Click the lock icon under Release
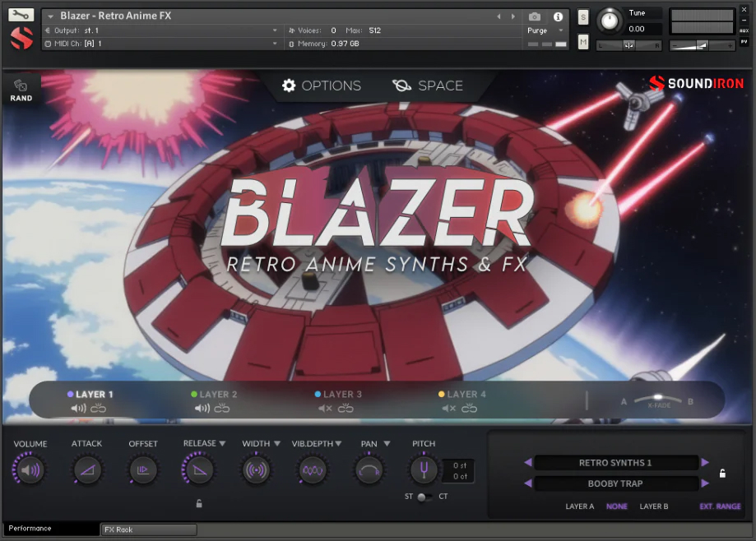 pyautogui.click(x=198, y=504)
